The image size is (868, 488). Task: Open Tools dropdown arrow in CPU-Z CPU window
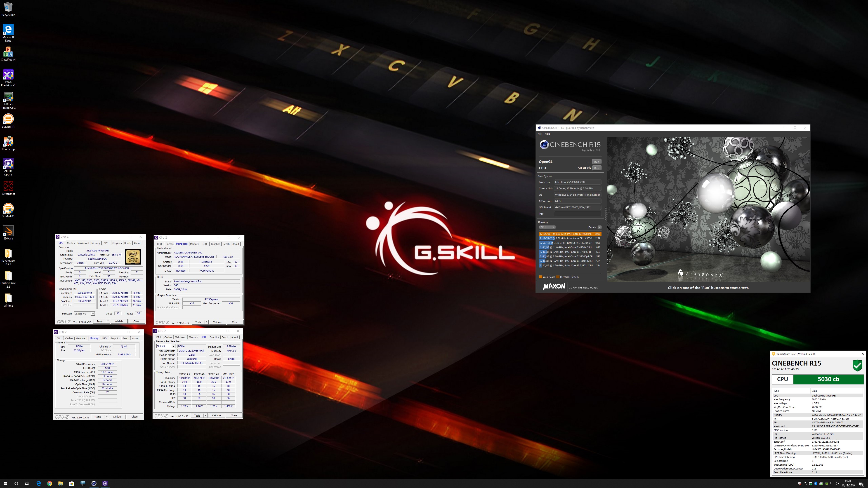[108, 321]
